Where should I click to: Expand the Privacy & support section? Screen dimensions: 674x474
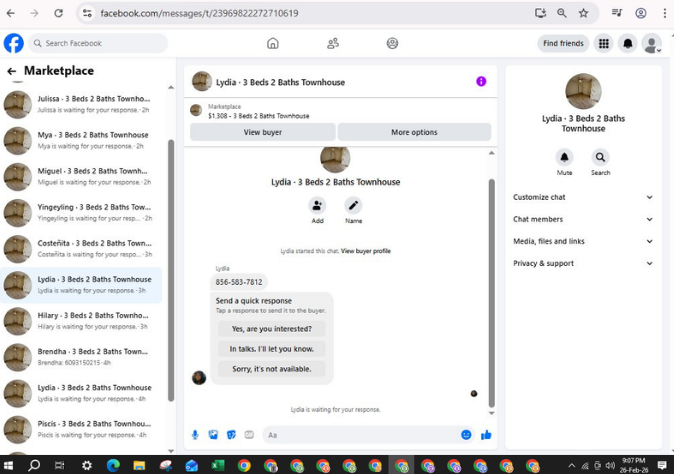pos(583,263)
